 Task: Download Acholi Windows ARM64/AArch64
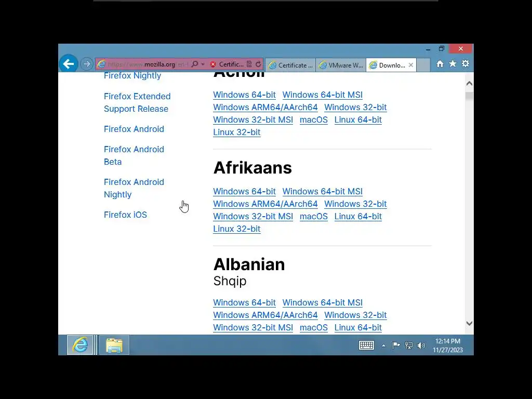coord(265,107)
